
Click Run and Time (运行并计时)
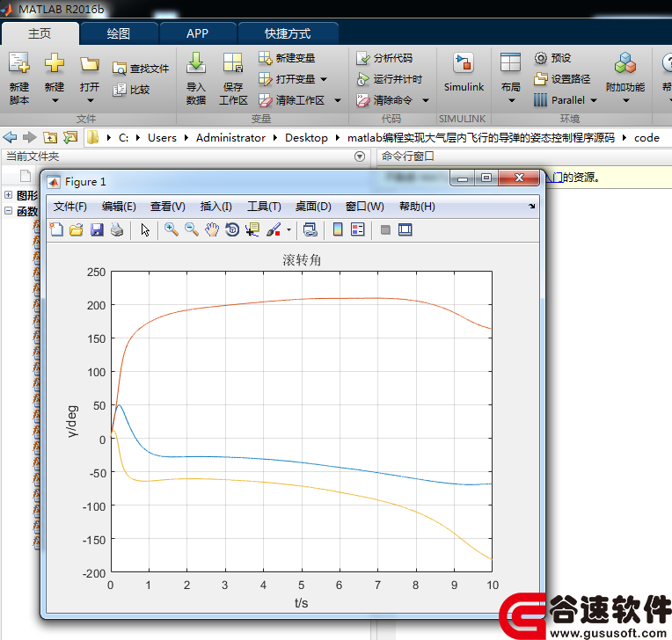[389, 79]
